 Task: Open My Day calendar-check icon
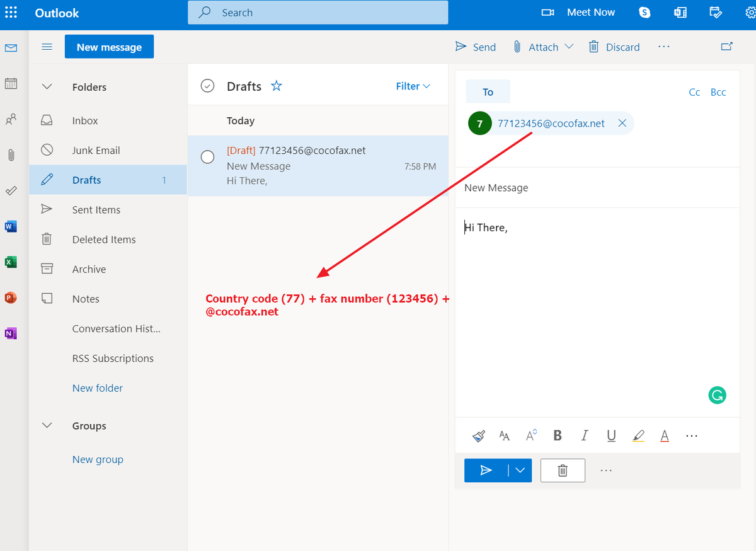pos(715,12)
